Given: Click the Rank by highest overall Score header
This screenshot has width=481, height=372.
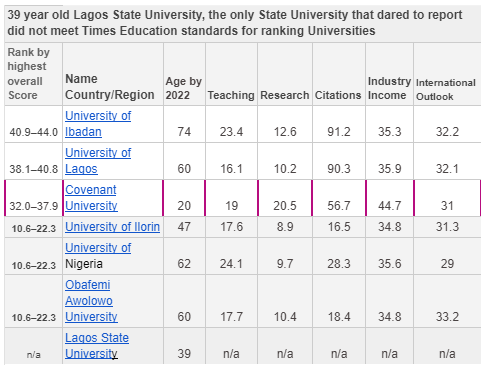Looking at the screenshot, I should click(x=29, y=74).
